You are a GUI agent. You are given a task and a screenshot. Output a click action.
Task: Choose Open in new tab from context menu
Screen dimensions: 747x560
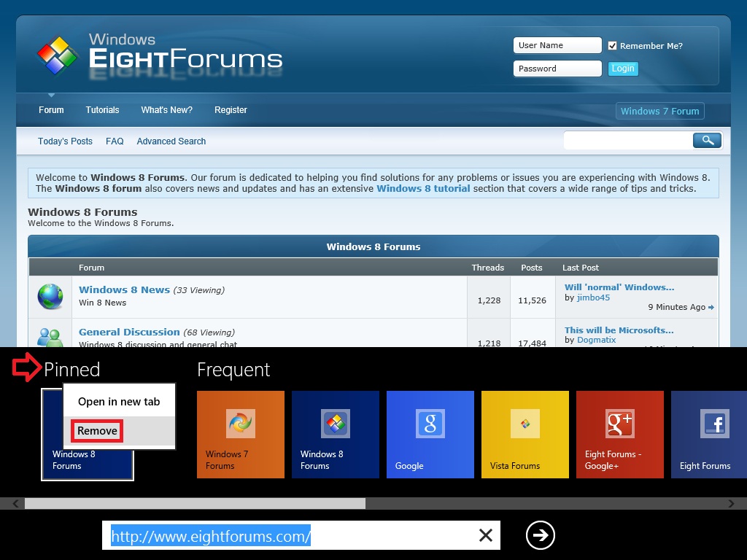pyautogui.click(x=119, y=402)
